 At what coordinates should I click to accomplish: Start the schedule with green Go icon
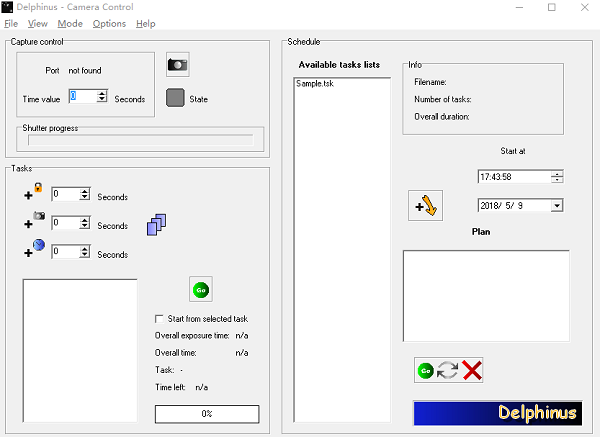[425, 370]
